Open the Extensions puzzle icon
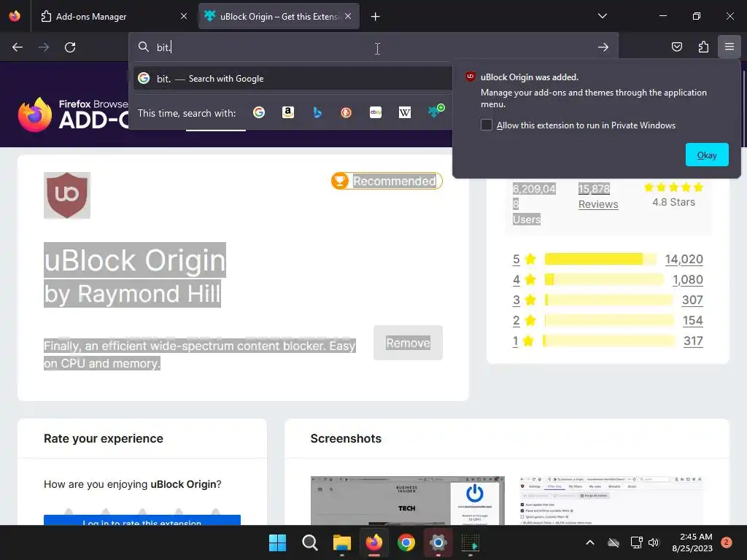 (703, 47)
